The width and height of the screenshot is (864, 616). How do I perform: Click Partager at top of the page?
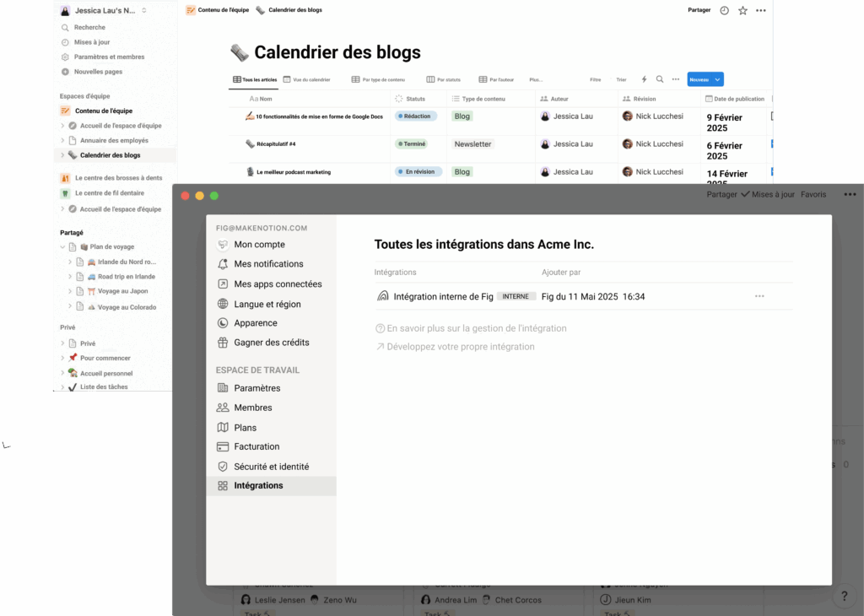pos(699,10)
